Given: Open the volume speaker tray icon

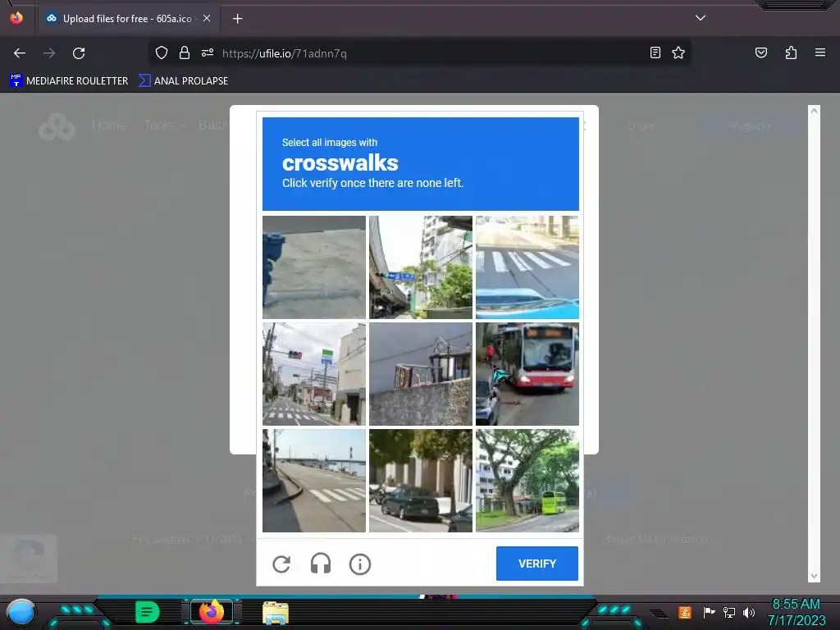Looking at the screenshot, I should tap(749, 612).
